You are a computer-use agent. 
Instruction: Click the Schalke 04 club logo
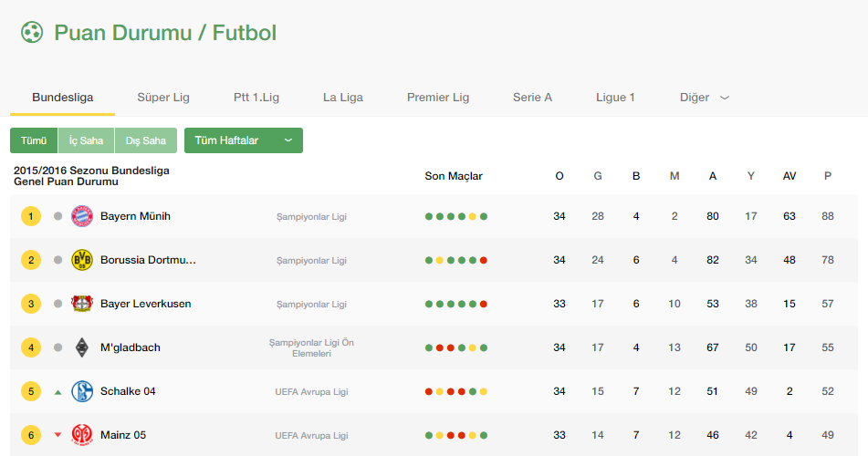point(82,391)
